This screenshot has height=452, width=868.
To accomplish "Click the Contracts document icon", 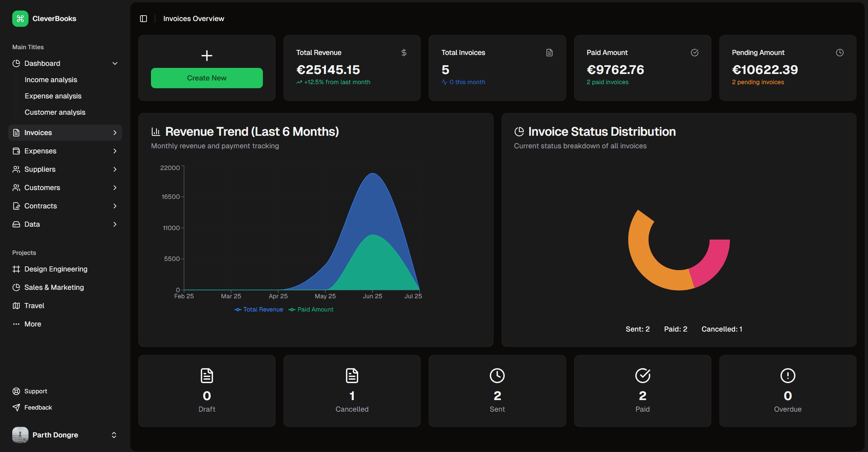I will pos(16,206).
